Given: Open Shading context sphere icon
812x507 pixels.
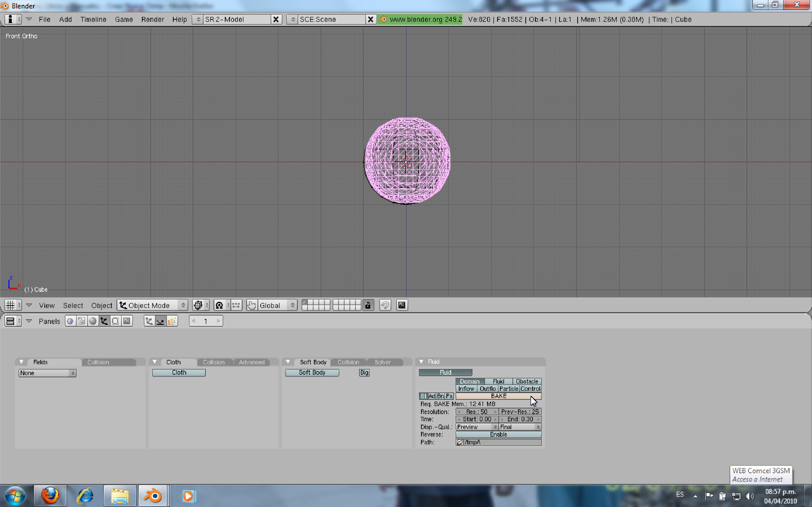Looking at the screenshot, I should [x=93, y=321].
